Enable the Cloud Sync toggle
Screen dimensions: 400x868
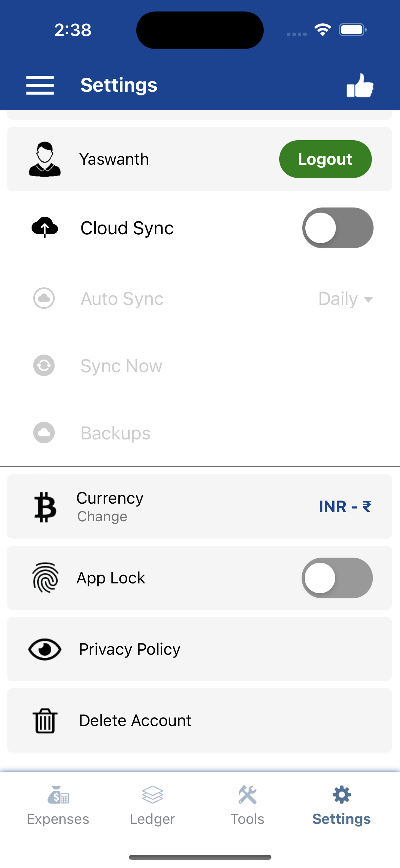338,228
